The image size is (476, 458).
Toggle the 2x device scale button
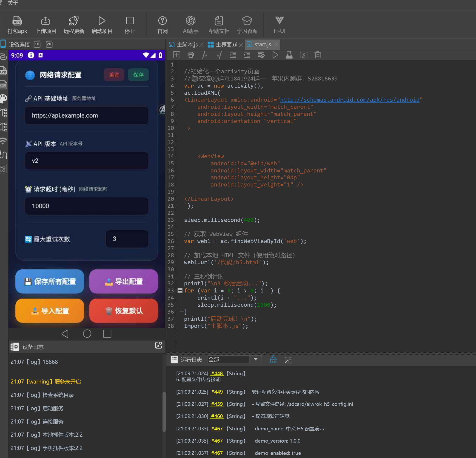pos(49,44)
